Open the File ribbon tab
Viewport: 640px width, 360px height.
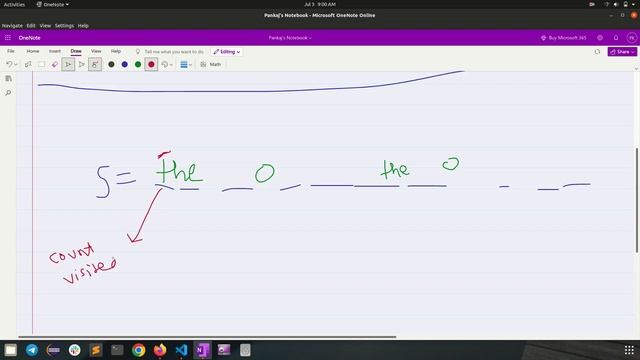[x=11, y=51]
